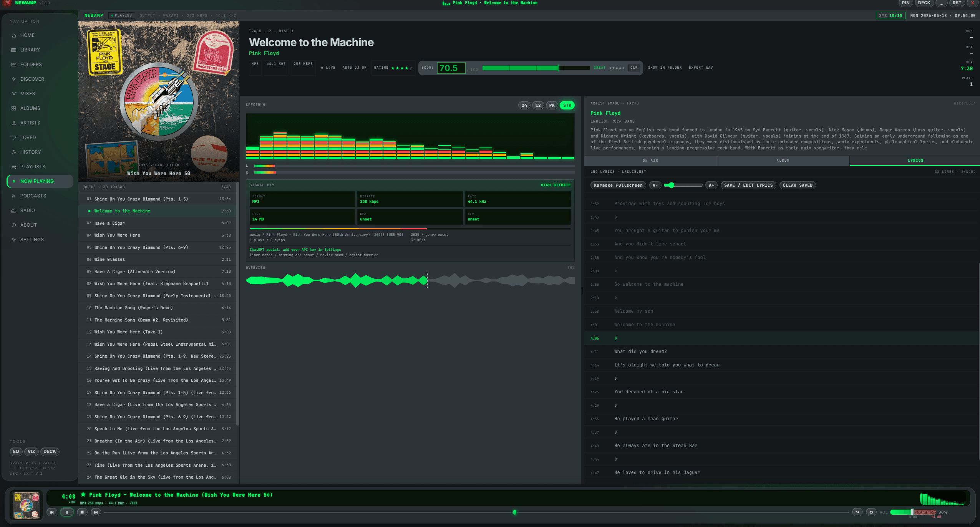Enable PK spectrum mode

(552, 105)
